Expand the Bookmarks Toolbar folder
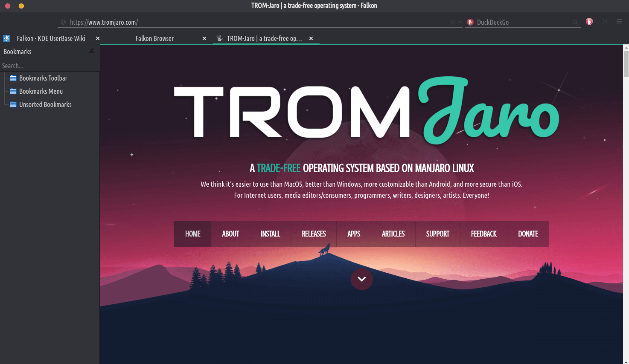 tap(43, 78)
